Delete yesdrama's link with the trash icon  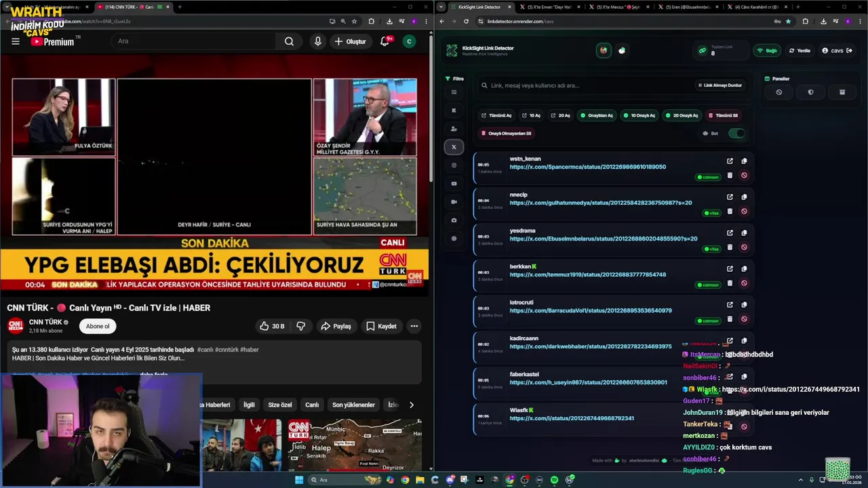pos(730,247)
